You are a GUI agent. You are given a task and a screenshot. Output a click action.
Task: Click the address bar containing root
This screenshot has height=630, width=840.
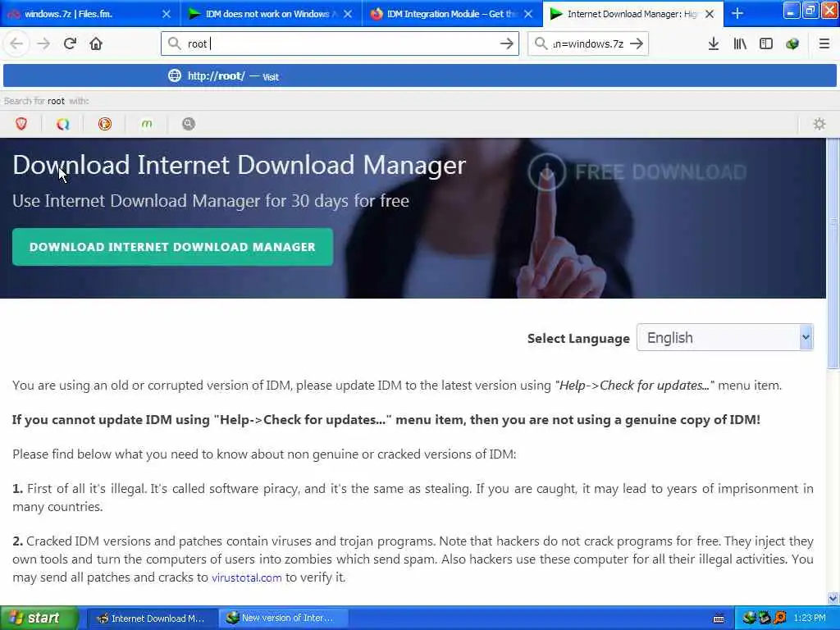tap(340, 43)
